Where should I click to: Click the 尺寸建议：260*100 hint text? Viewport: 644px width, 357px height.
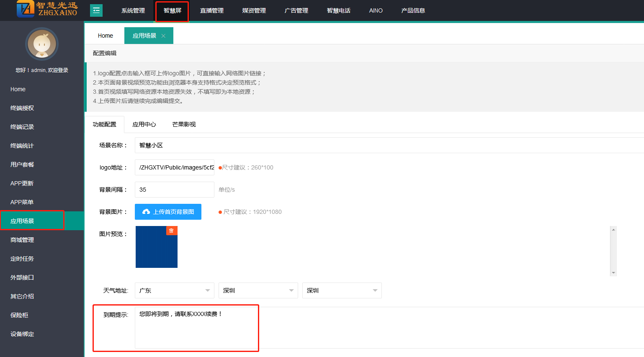pyautogui.click(x=247, y=167)
